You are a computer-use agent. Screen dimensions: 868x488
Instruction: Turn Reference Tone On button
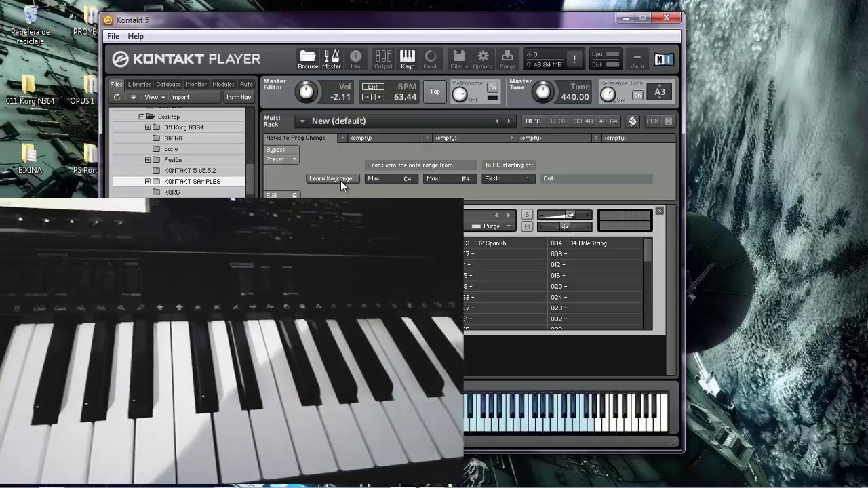[637, 96]
